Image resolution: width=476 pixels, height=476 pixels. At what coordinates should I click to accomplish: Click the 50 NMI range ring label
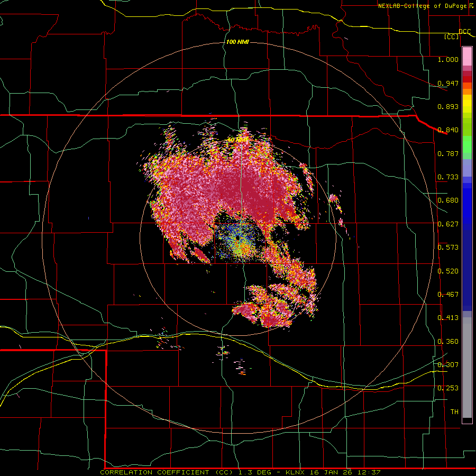(x=237, y=140)
